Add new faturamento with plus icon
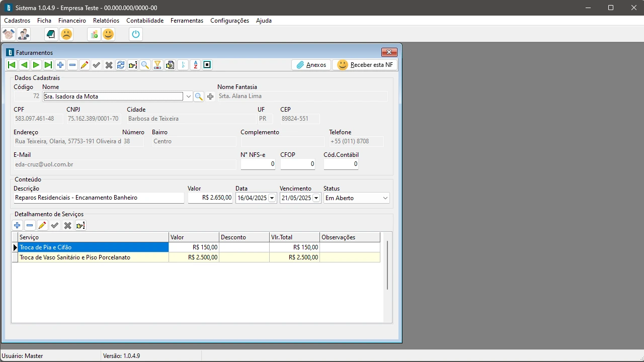 click(60, 65)
